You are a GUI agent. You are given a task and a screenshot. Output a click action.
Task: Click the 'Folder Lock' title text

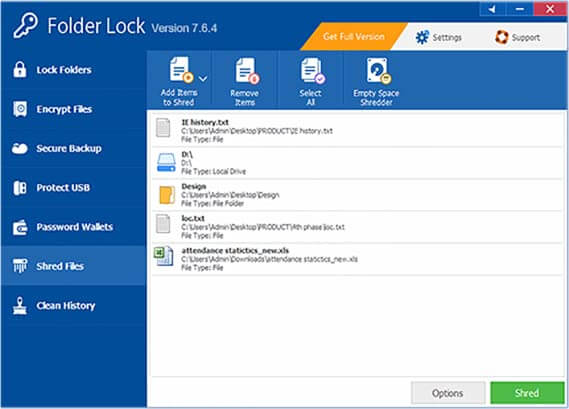(96, 26)
